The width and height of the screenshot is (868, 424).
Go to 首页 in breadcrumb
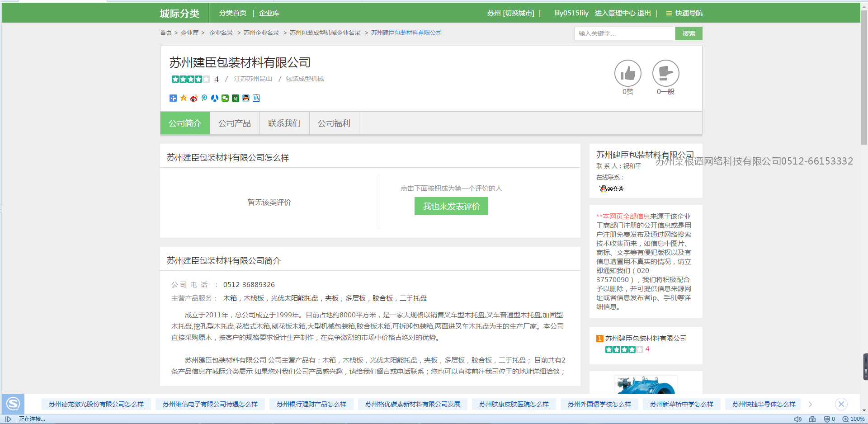[165, 33]
